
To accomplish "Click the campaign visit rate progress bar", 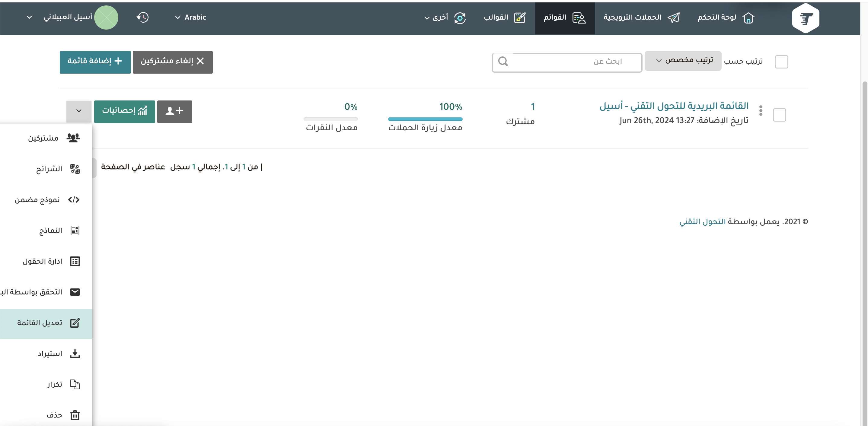I will (x=425, y=119).
